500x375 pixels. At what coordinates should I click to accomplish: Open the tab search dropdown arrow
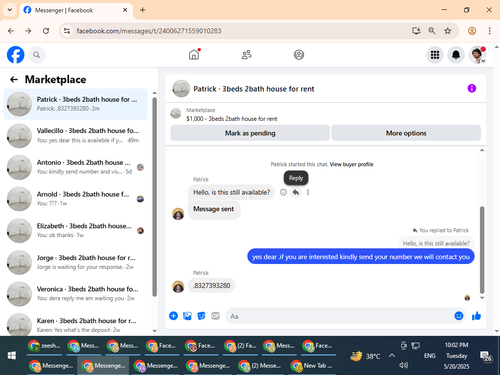tap(10, 10)
